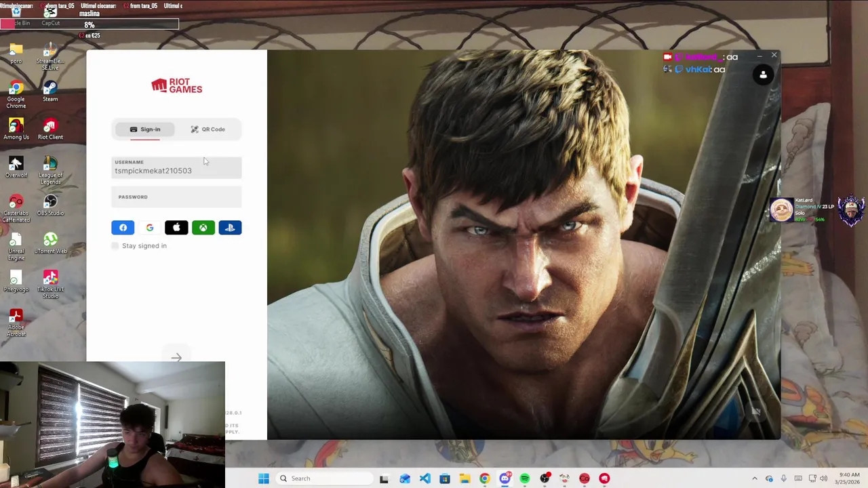The width and height of the screenshot is (868, 488).
Task: Open Microsoft Store from taskbar
Action: point(445,479)
